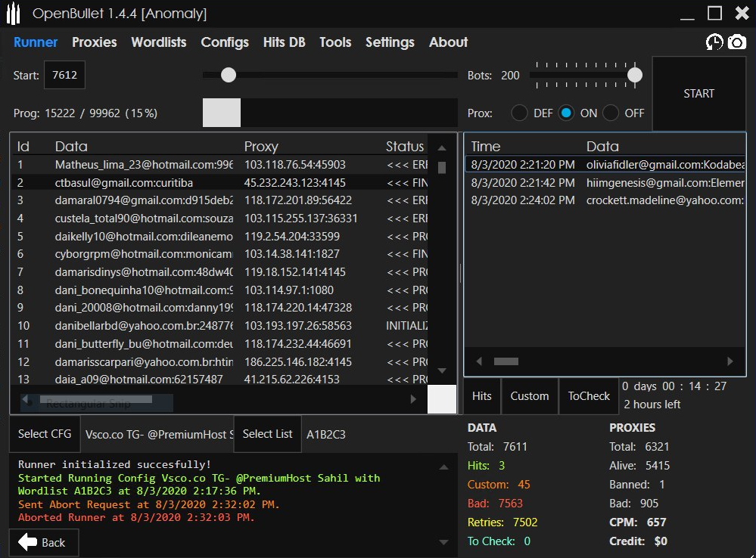Click the Select CFG button
The height and width of the screenshot is (558, 756).
tap(45, 434)
